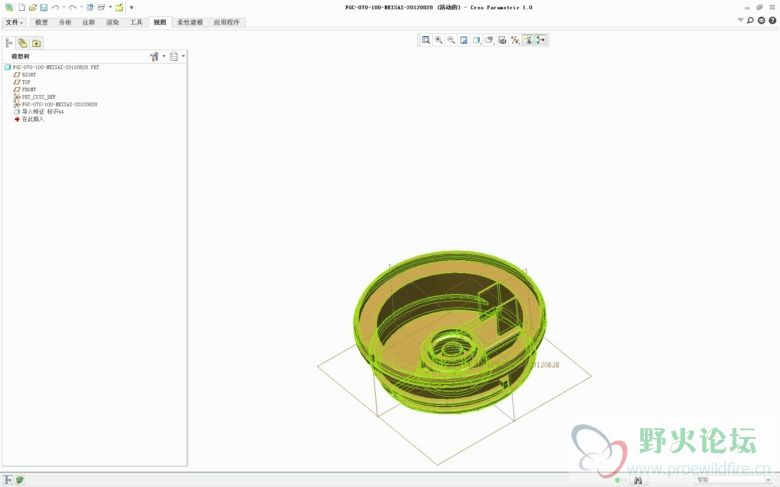
Task: Undo the last action
Action: click(x=55, y=7)
